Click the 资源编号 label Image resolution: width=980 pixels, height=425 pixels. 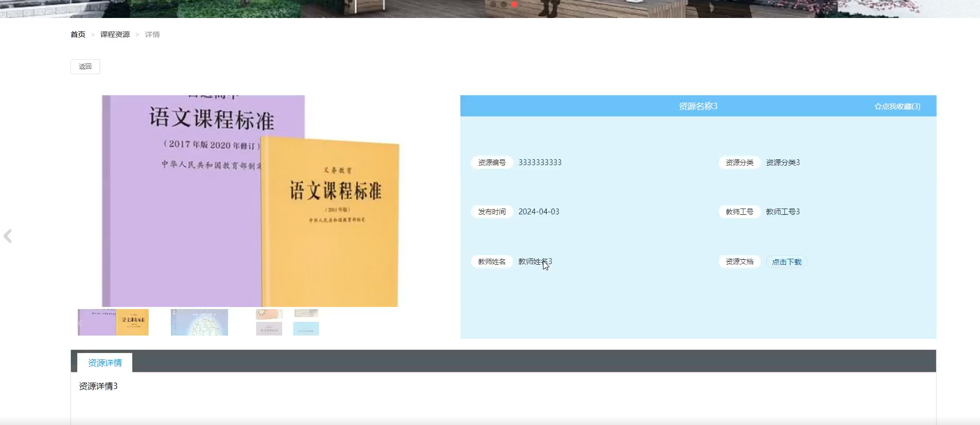click(492, 162)
